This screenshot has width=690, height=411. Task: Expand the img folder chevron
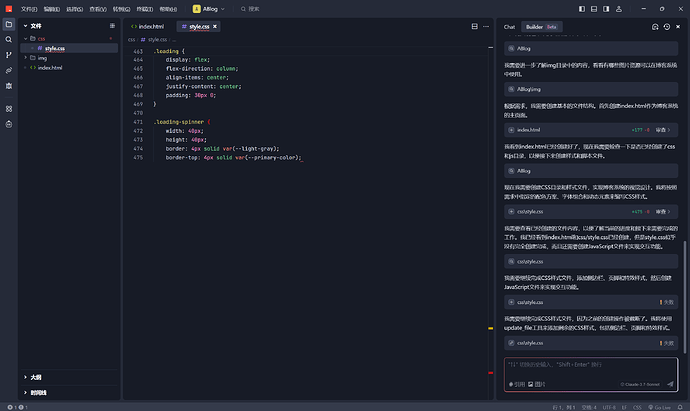coord(26,58)
